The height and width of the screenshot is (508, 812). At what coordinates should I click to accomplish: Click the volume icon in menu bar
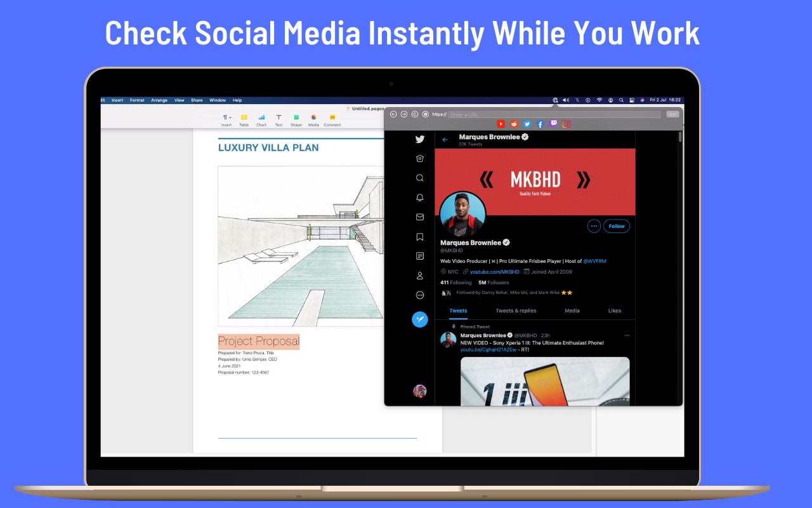pos(565,100)
